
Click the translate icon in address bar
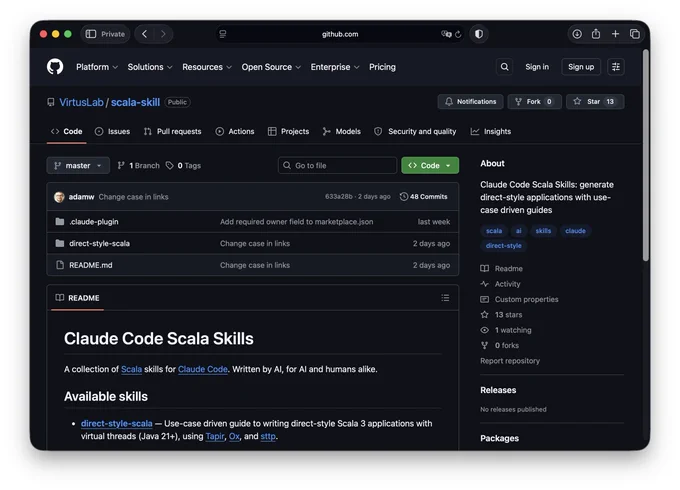tap(446, 34)
